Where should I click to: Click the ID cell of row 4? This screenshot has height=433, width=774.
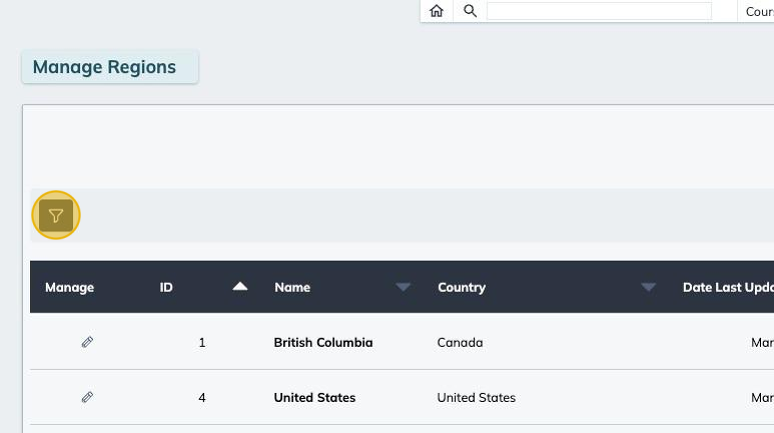tap(201, 397)
